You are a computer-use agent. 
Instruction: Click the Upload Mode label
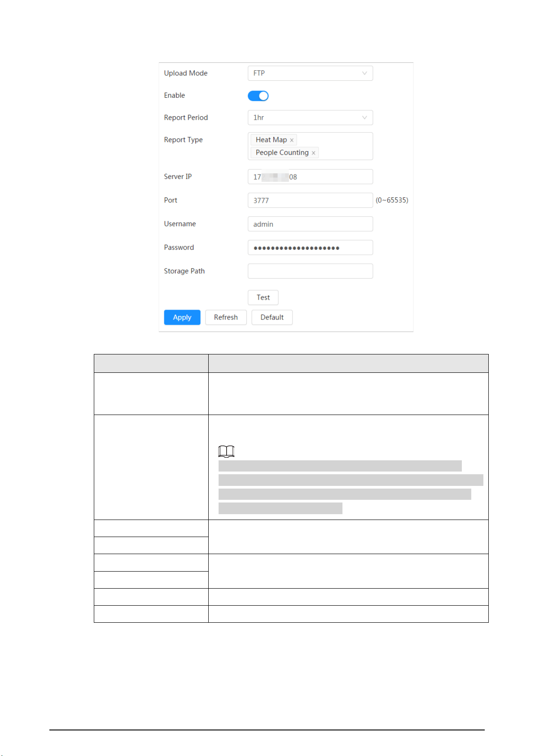point(186,73)
